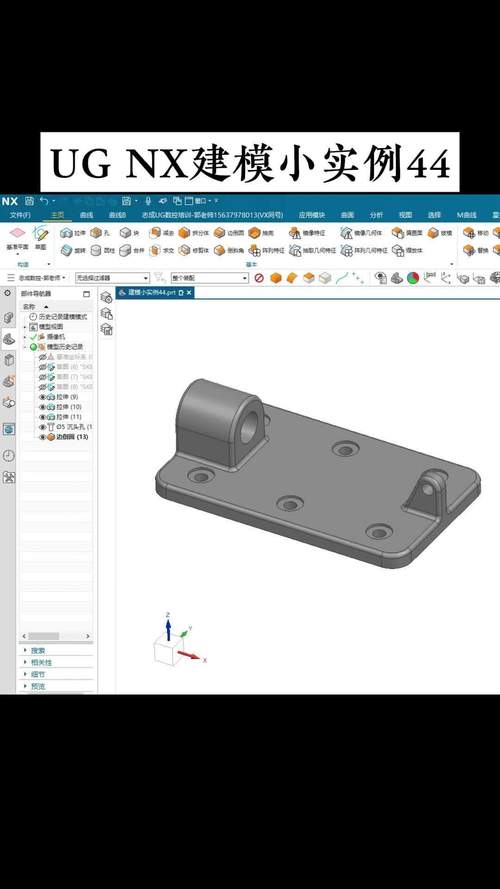Select the Shell (抽壳) tool
This screenshot has height=889, width=500.
pos(261,233)
